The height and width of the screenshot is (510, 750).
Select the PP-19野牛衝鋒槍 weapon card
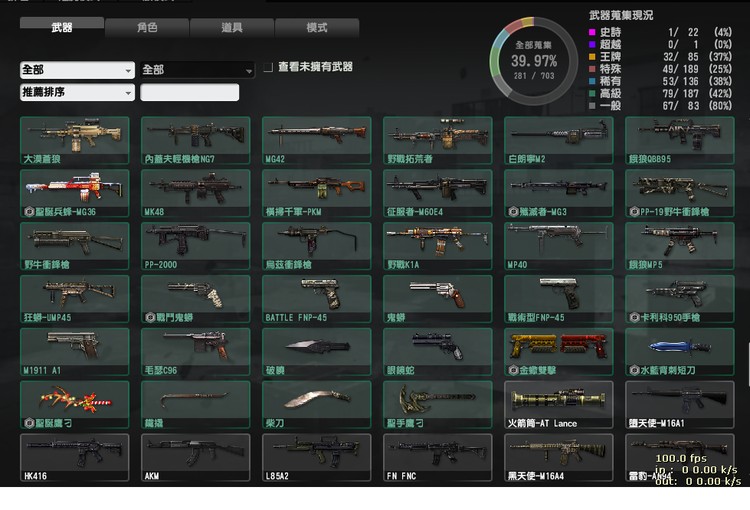tap(680, 193)
